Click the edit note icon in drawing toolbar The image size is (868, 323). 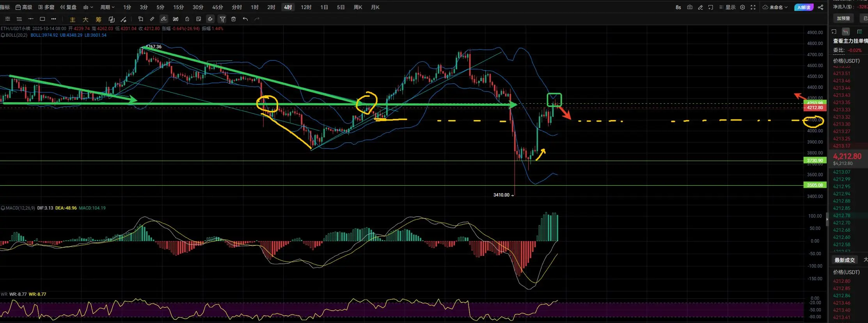coord(199,19)
